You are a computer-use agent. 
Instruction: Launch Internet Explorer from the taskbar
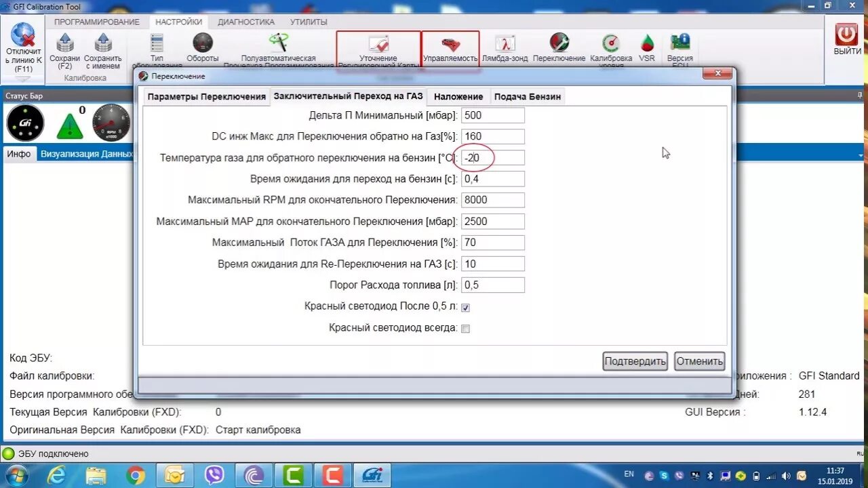click(x=56, y=476)
